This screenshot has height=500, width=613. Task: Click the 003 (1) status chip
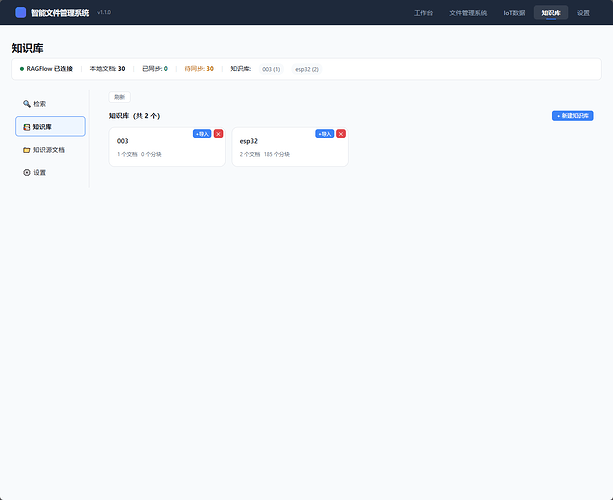pyautogui.click(x=271, y=69)
